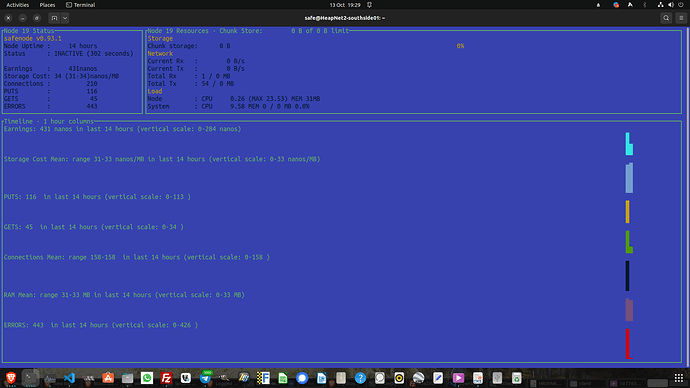Viewport: 690px width, 388px height.
Task: Click the new tab button in terminal header
Action: [54, 18]
